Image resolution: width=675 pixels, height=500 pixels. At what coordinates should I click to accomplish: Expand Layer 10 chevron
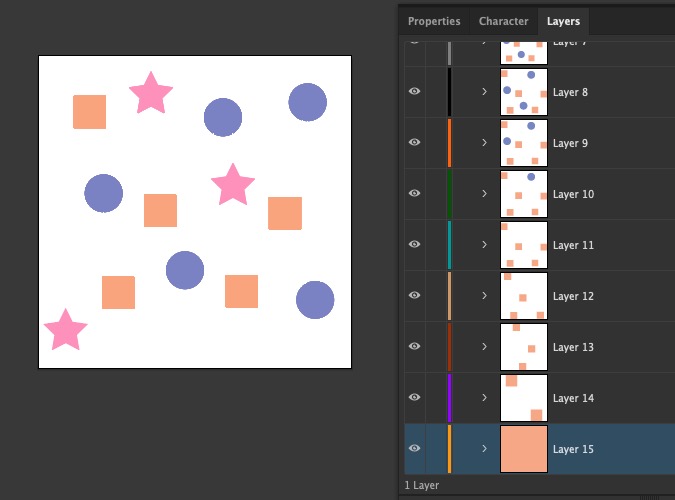(484, 193)
